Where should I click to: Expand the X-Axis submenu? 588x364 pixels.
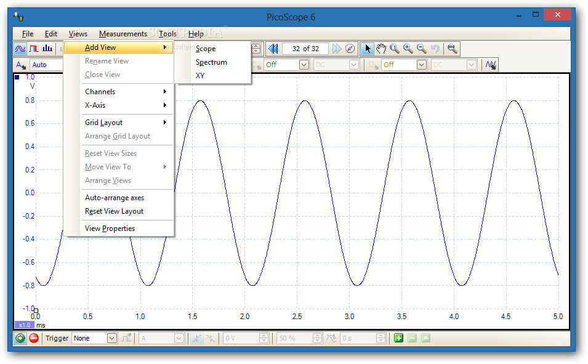(x=118, y=105)
